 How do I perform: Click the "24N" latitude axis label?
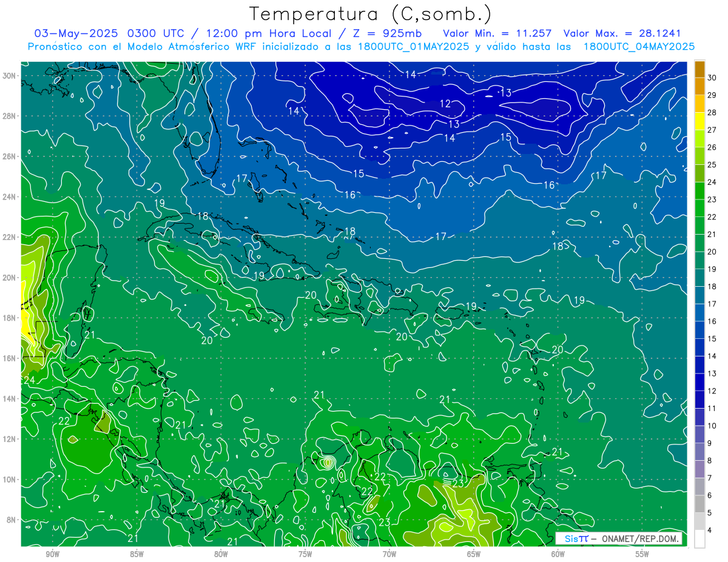pos(9,197)
